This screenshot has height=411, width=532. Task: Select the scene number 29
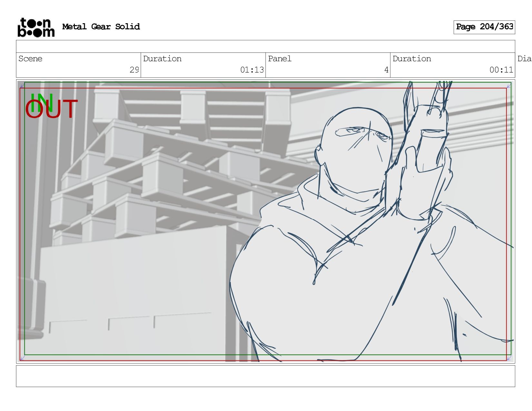tap(134, 70)
